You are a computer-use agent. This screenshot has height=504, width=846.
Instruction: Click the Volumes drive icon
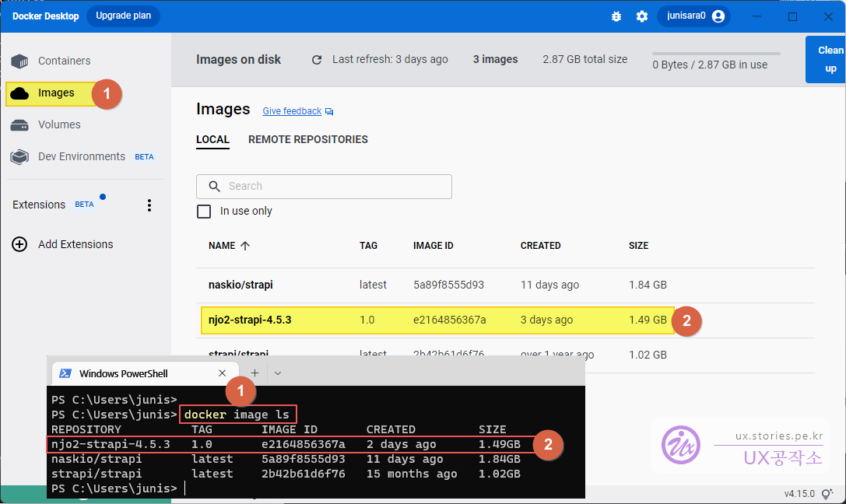(x=19, y=125)
